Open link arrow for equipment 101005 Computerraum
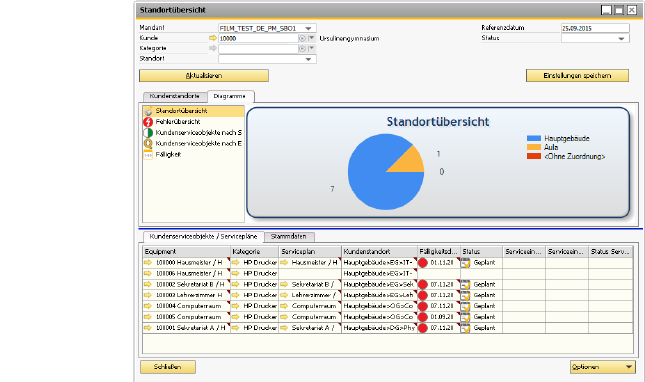This screenshot has width=645, height=382. coord(148,317)
